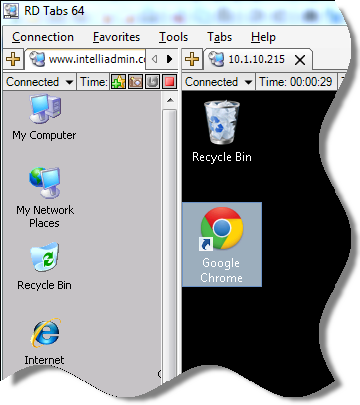Select My Computer desktop icon
This screenshot has height=405, width=360.
44,117
